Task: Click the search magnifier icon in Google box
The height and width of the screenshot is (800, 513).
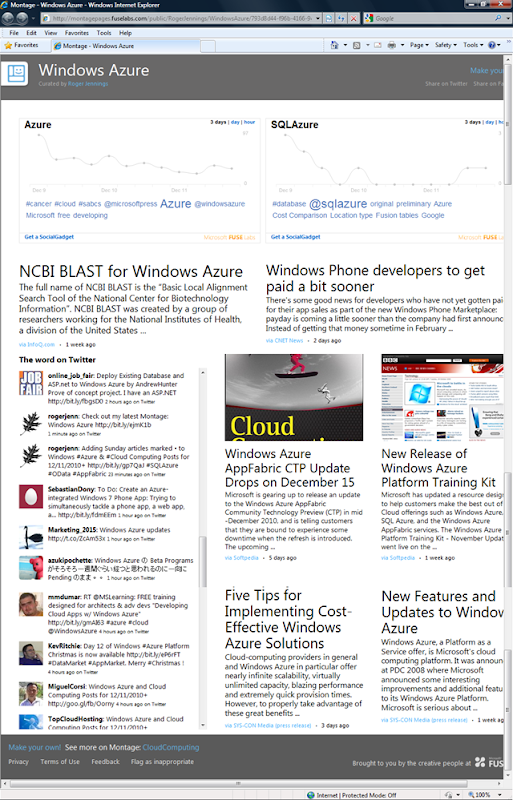Action: [498, 18]
